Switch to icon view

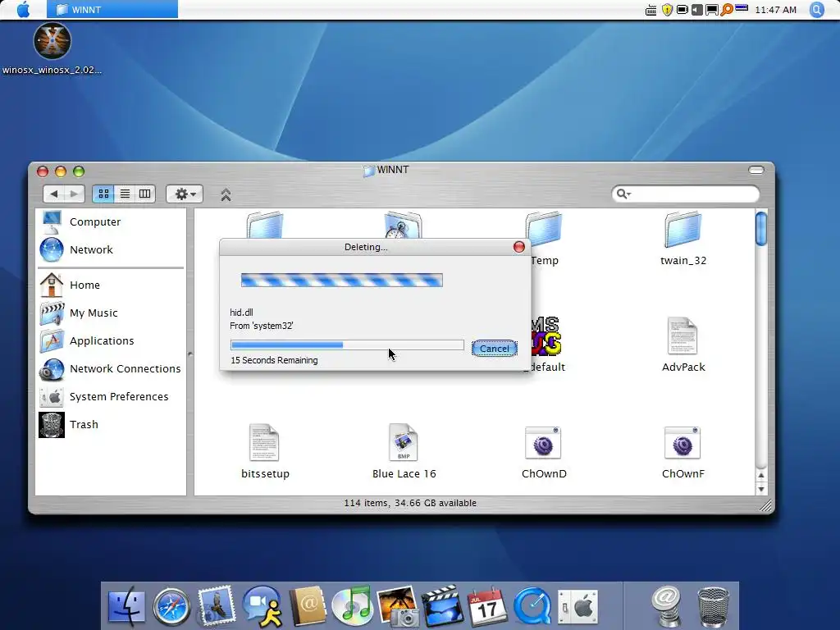(103, 194)
